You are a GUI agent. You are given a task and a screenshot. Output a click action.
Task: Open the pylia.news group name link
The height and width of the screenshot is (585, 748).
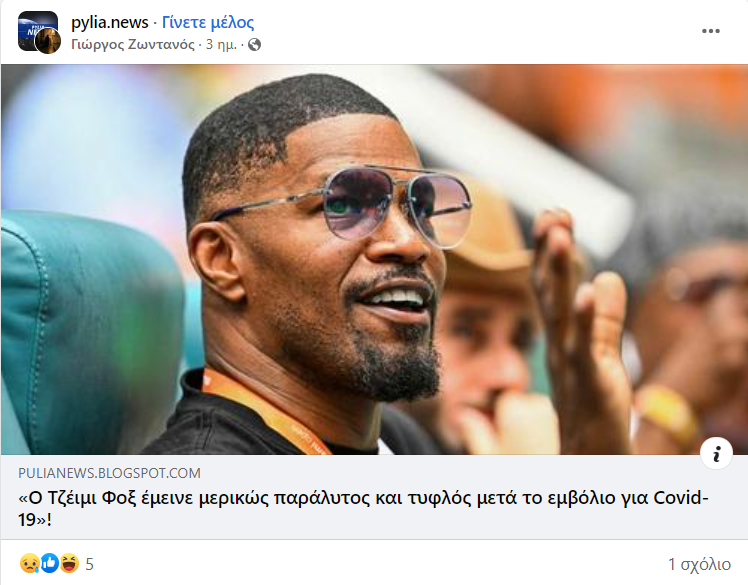[x=110, y=22]
